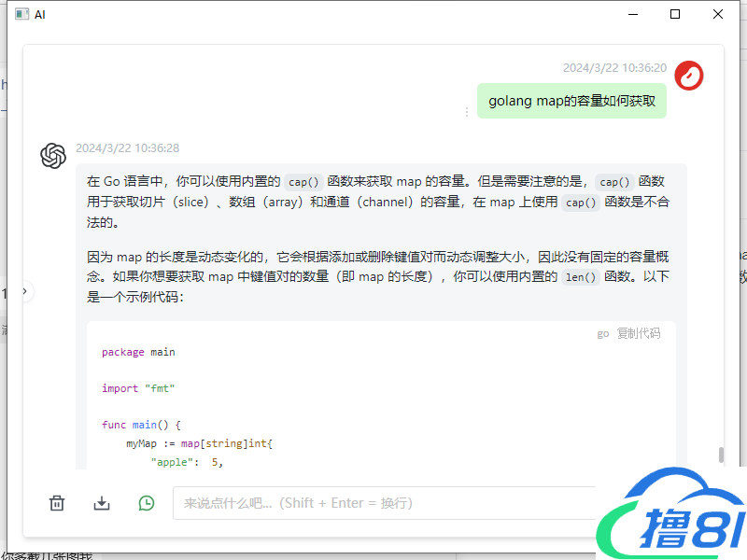Click the vertical scrollbar thumb

[721, 455]
